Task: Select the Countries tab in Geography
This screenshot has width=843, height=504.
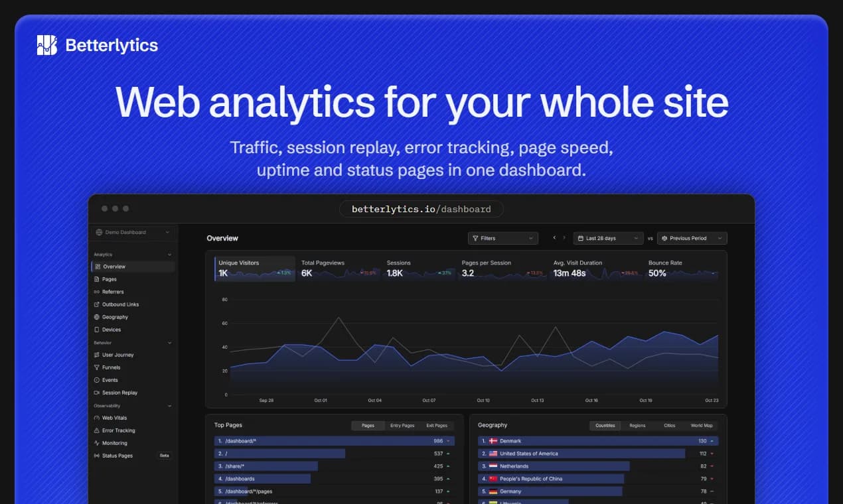Action: click(605, 426)
